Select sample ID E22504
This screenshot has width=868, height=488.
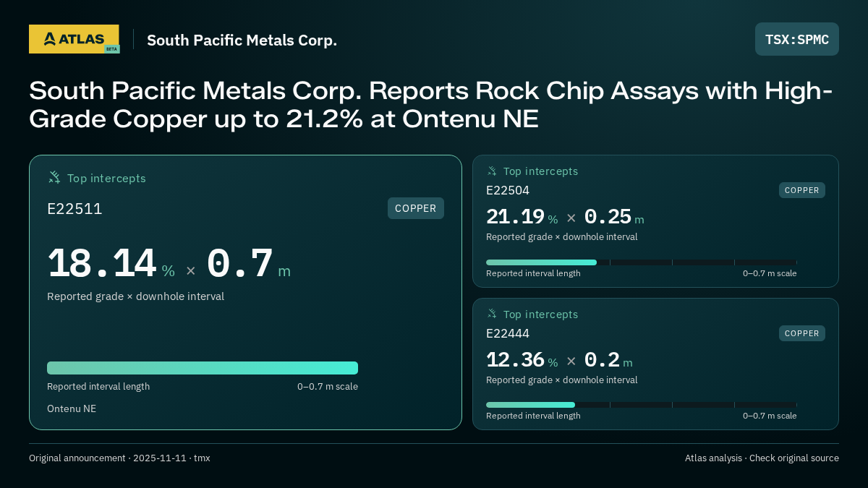pos(508,190)
